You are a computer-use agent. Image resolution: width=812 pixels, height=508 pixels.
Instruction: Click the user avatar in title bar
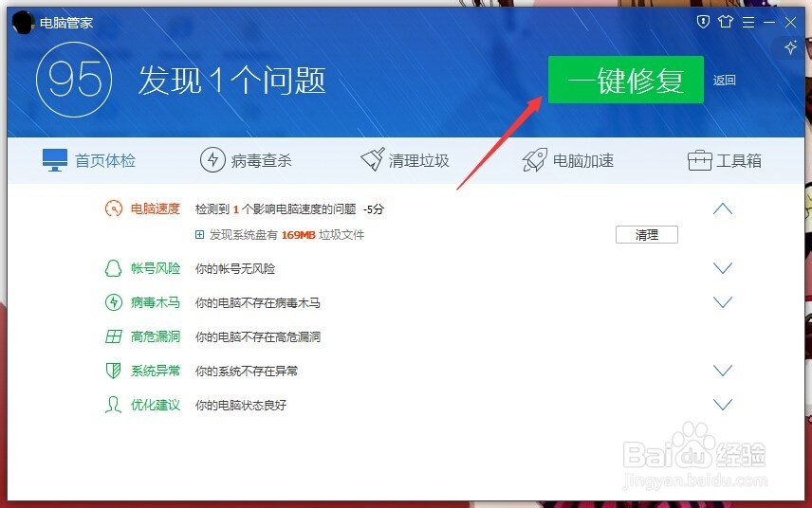23,22
